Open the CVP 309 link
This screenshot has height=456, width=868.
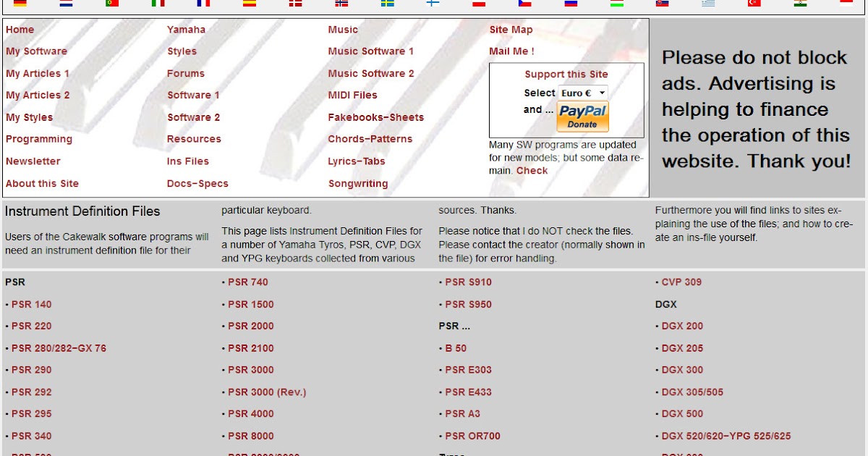[x=681, y=282]
